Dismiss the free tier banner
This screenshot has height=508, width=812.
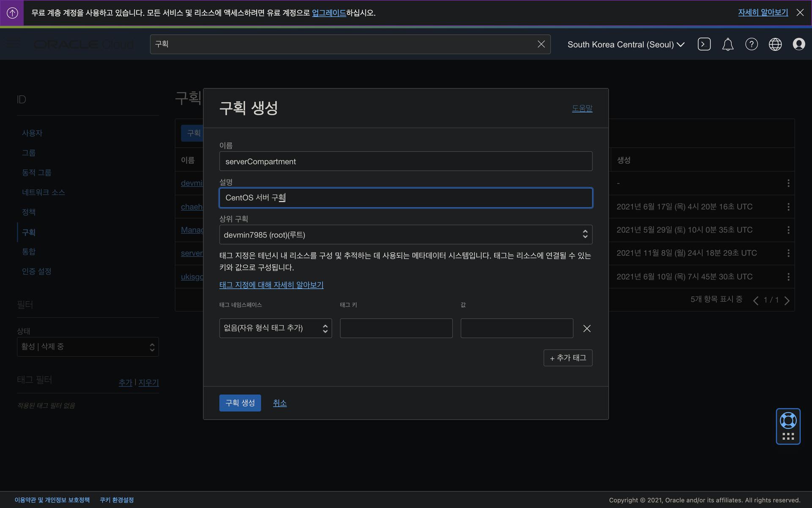point(800,13)
